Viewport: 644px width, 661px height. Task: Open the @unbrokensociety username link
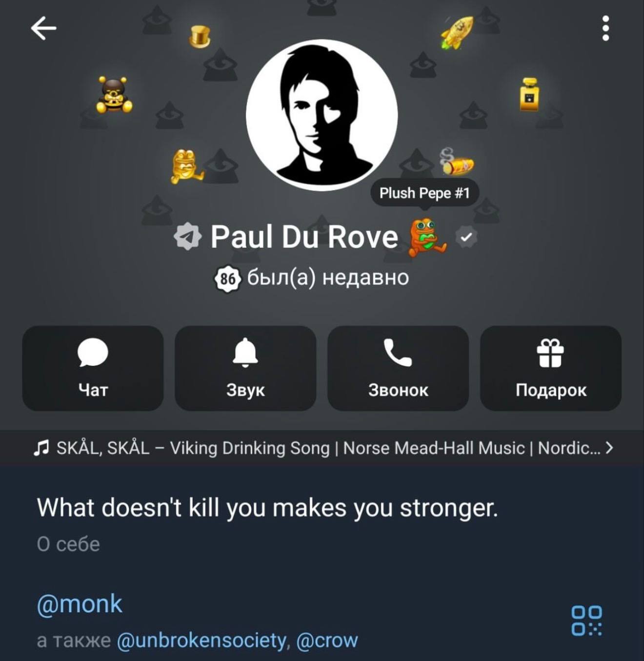pos(202,640)
